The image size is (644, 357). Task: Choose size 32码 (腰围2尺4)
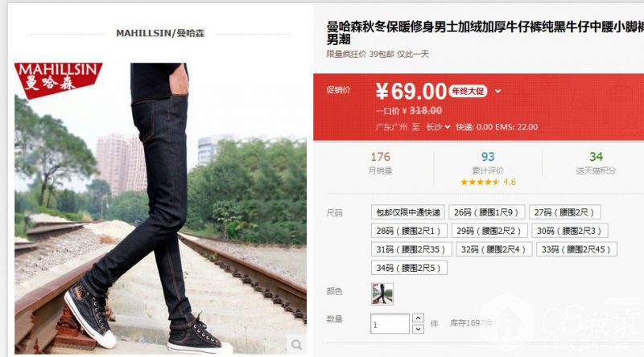tap(493, 249)
